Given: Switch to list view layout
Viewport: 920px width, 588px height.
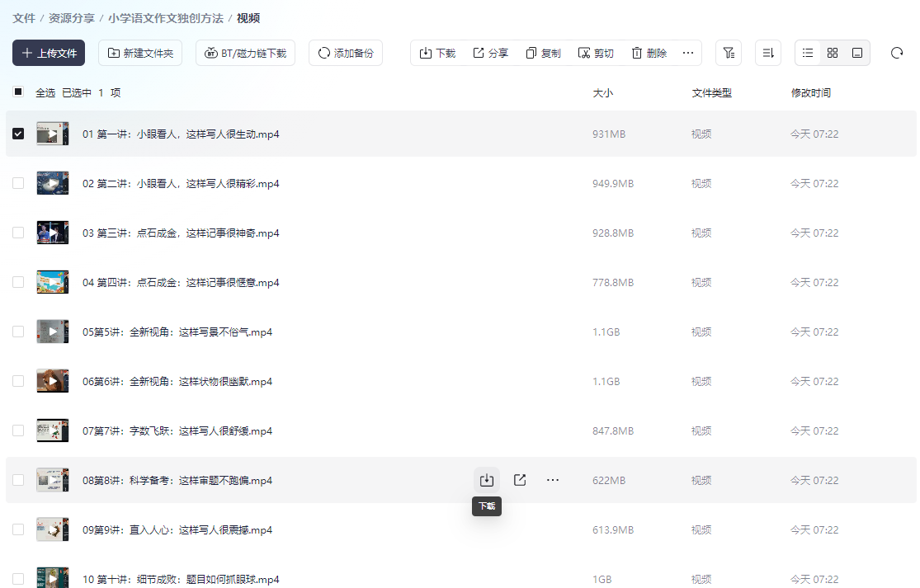Looking at the screenshot, I should tap(808, 53).
